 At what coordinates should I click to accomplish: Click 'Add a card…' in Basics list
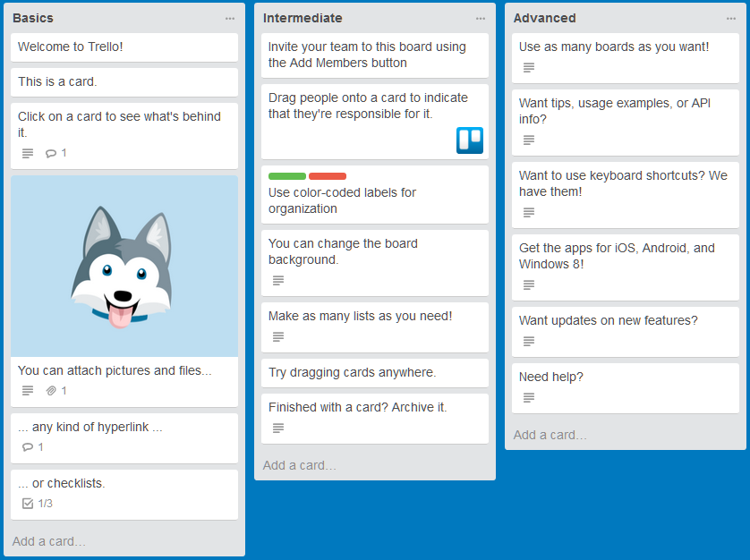(x=49, y=541)
